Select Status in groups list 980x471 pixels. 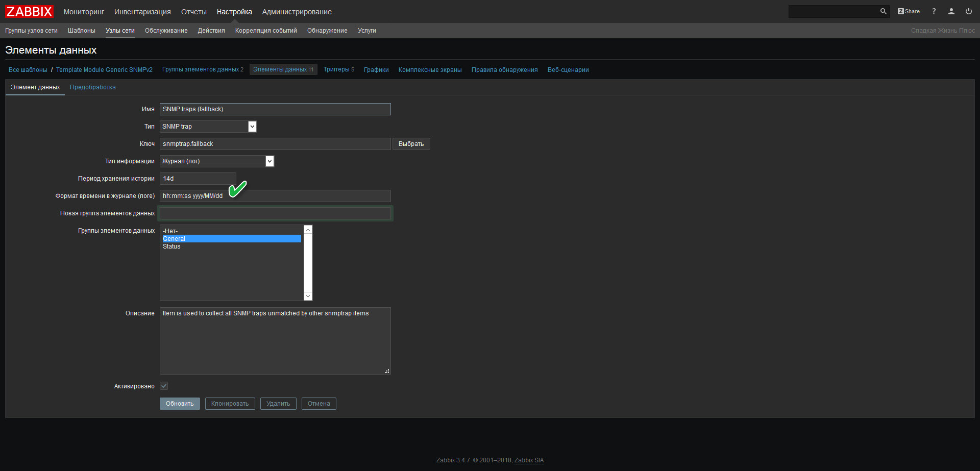point(232,246)
